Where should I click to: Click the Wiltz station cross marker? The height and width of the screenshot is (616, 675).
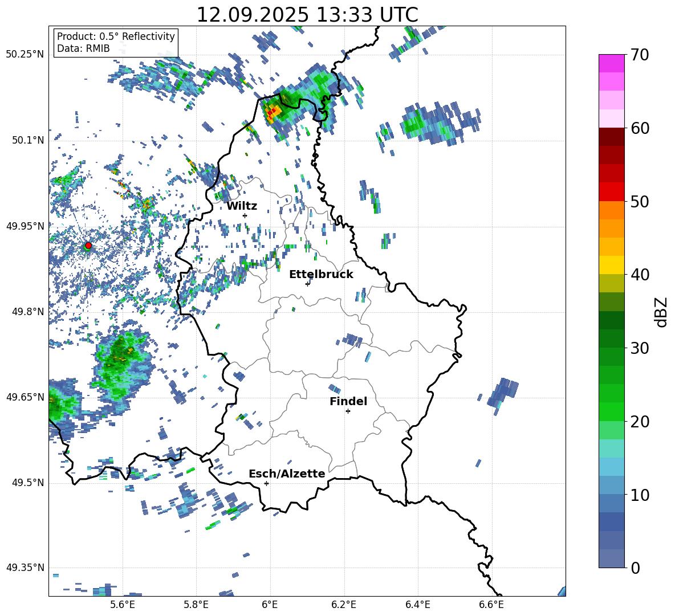click(x=245, y=215)
